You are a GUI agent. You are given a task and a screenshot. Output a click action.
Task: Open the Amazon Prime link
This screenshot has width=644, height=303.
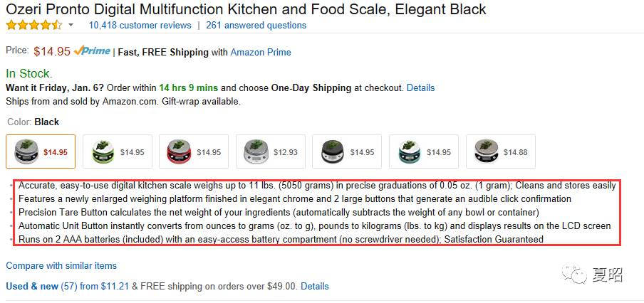[x=261, y=52]
